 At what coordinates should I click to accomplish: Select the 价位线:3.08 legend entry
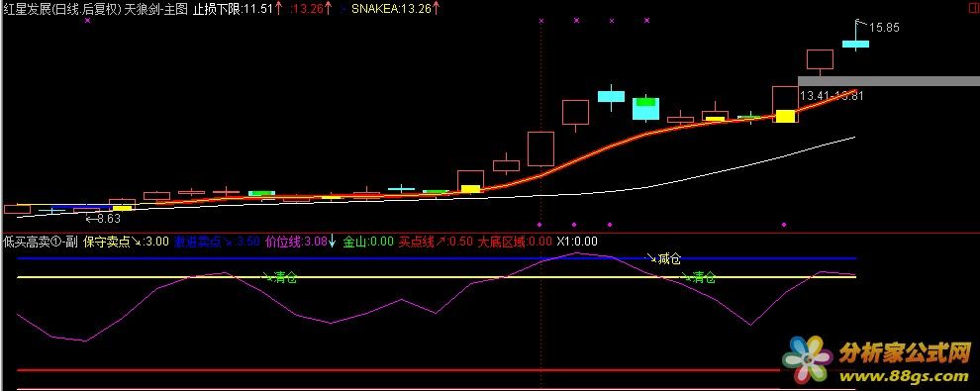[301, 242]
